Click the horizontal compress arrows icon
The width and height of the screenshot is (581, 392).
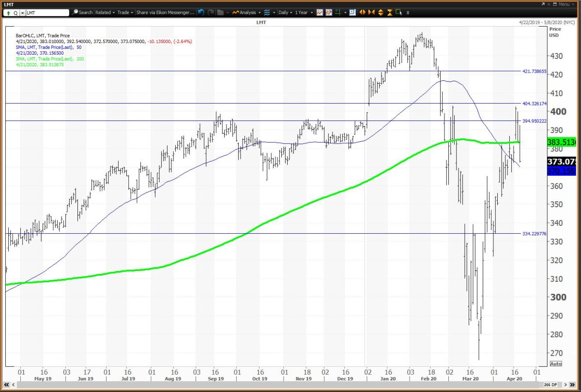[x=371, y=12]
